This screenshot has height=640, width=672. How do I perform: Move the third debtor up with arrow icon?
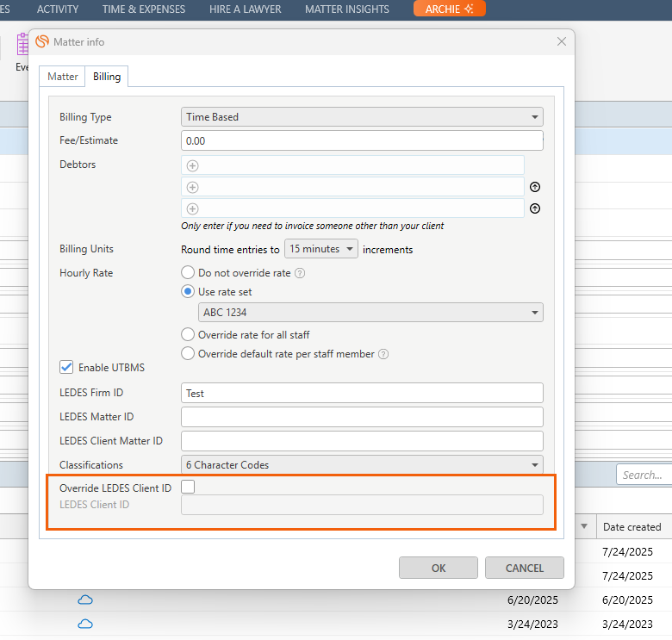coord(534,208)
